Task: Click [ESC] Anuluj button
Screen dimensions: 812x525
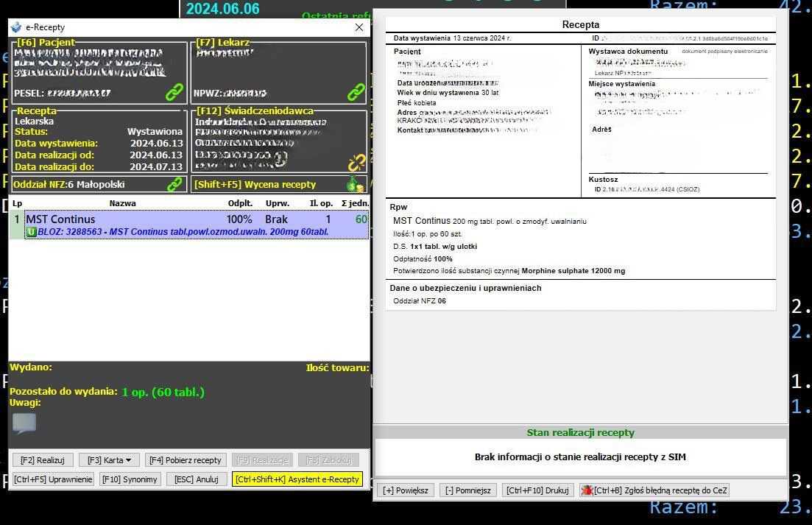Action: click(197, 479)
